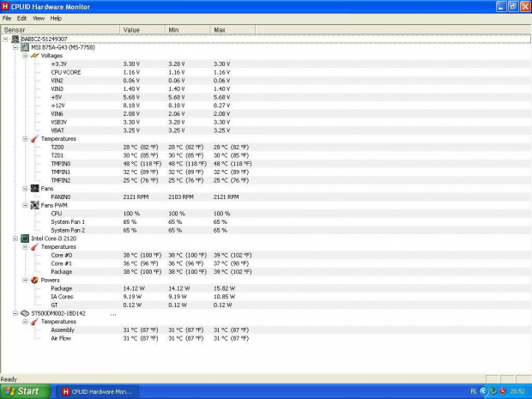Click the CPUID Hardware Monitor taskbar button
Viewport: 532px width, 399px height.
(98, 391)
